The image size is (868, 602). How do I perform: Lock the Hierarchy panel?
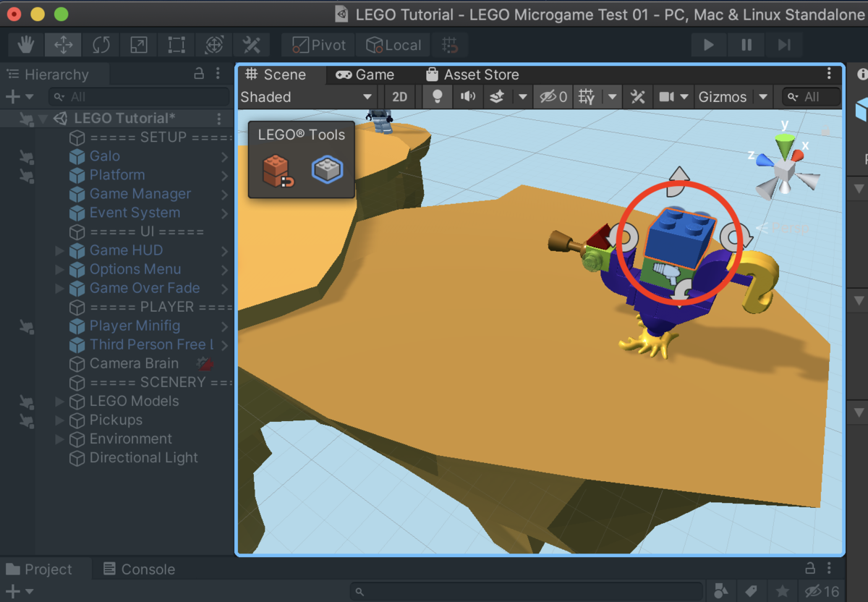[x=199, y=74]
